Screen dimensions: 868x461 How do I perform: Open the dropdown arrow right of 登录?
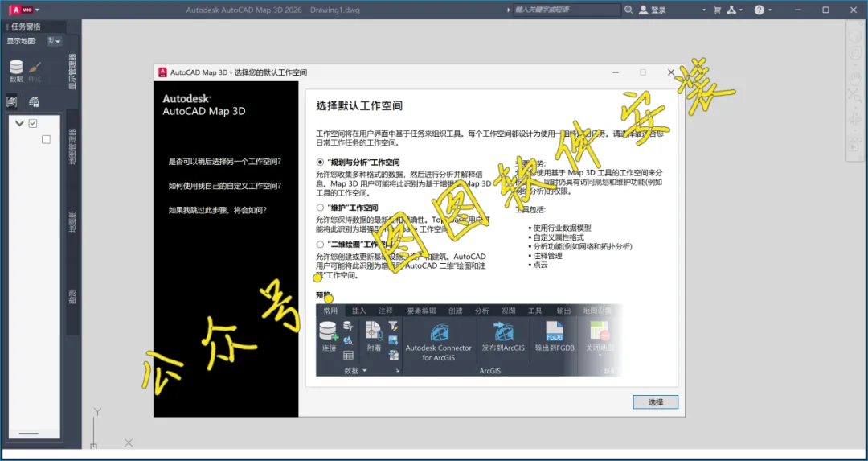[704, 10]
